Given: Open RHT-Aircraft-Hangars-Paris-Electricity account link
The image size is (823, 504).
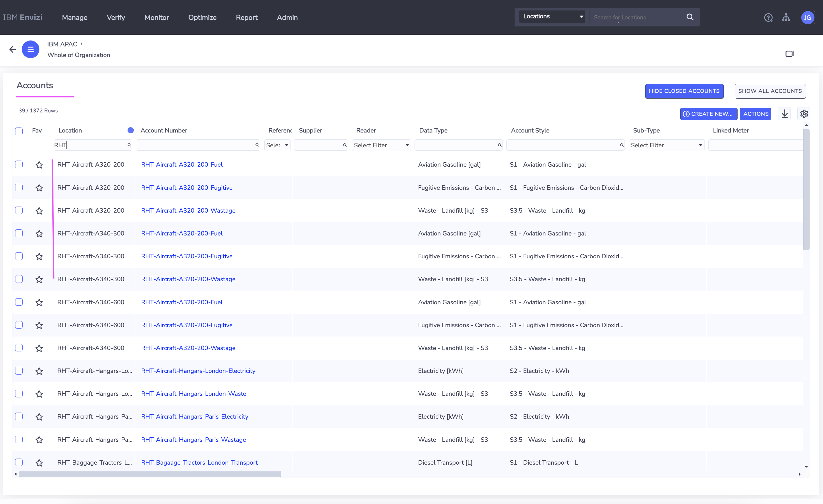Looking at the screenshot, I should click(x=194, y=416).
